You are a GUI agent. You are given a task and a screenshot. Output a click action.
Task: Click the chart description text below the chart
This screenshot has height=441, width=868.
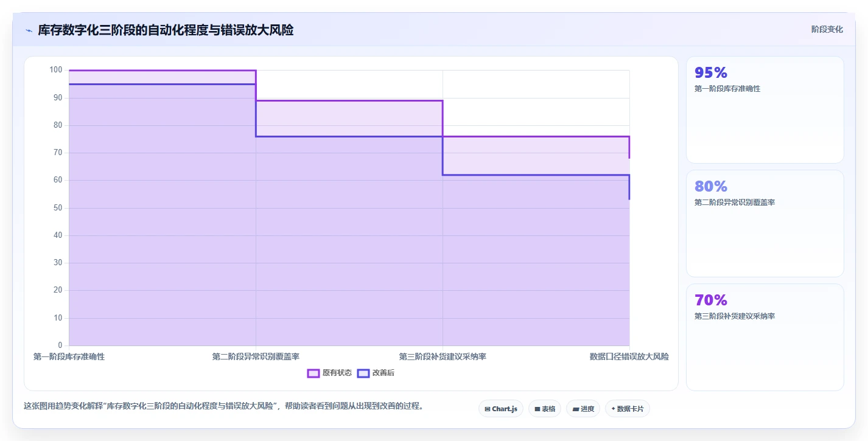tap(223, 406)
